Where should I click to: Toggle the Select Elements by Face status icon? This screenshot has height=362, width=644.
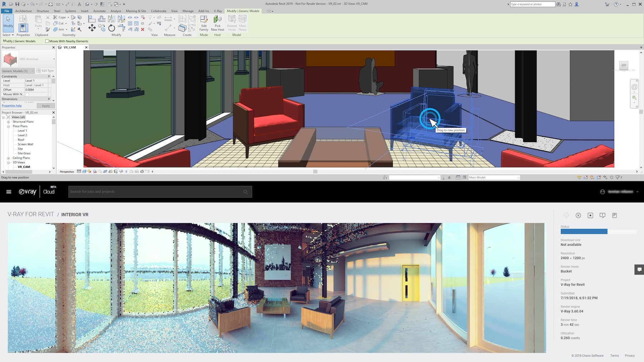(x=599, y=177)
